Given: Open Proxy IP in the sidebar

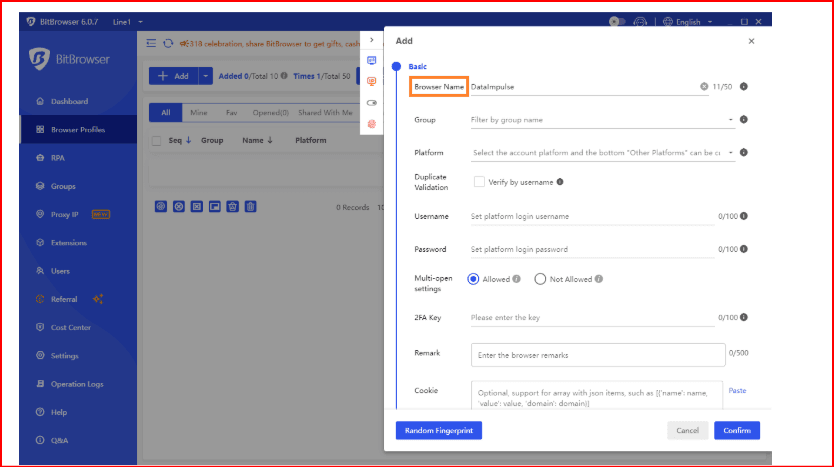Looking at the screenshot, I should pos(65,214).
